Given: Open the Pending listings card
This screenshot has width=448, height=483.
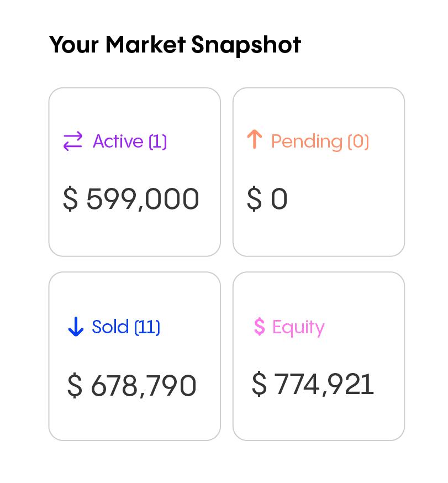Looking at the screenshot, I should pyautogui.click(x=319, y=172).
